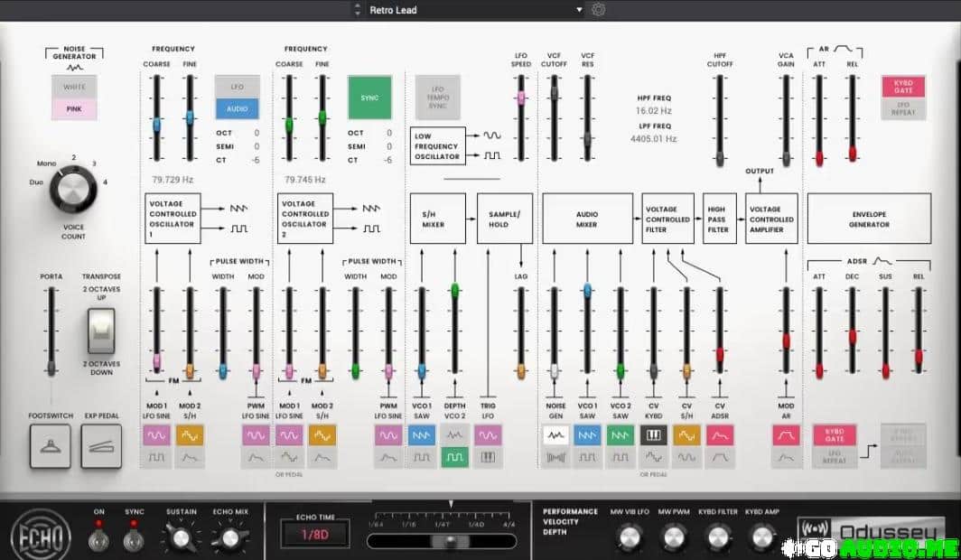Click the LFO Speed slider handle

click(521, 98)
